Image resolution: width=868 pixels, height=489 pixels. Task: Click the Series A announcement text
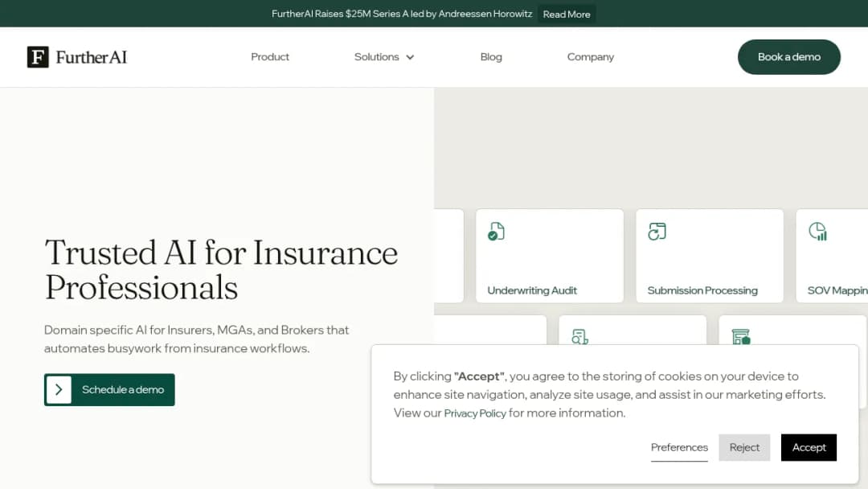pyautogui.click(x=402, y=14)
